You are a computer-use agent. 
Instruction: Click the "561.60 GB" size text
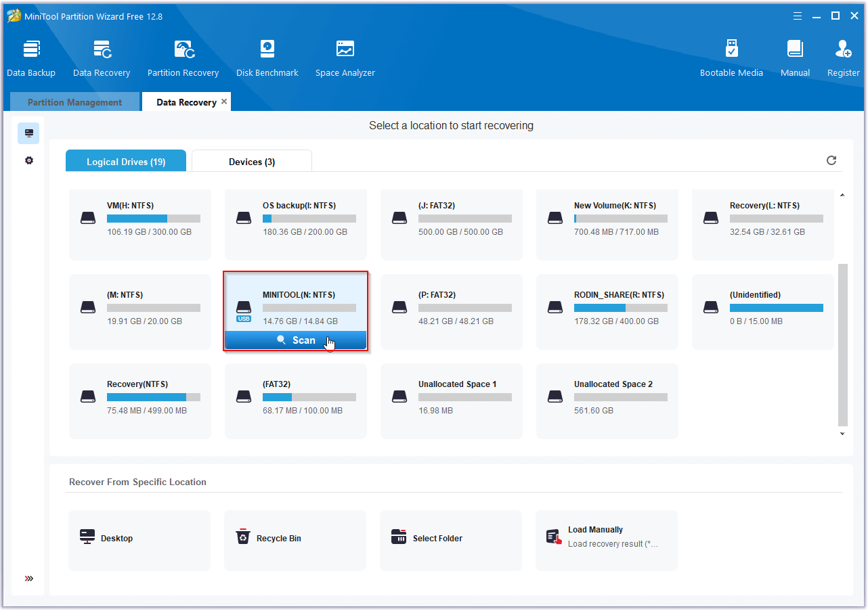pos(594,411)
